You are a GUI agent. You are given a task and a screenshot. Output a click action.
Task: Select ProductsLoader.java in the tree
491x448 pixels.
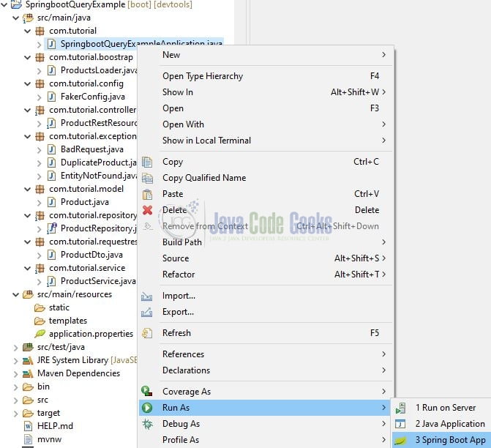point(99,70)
